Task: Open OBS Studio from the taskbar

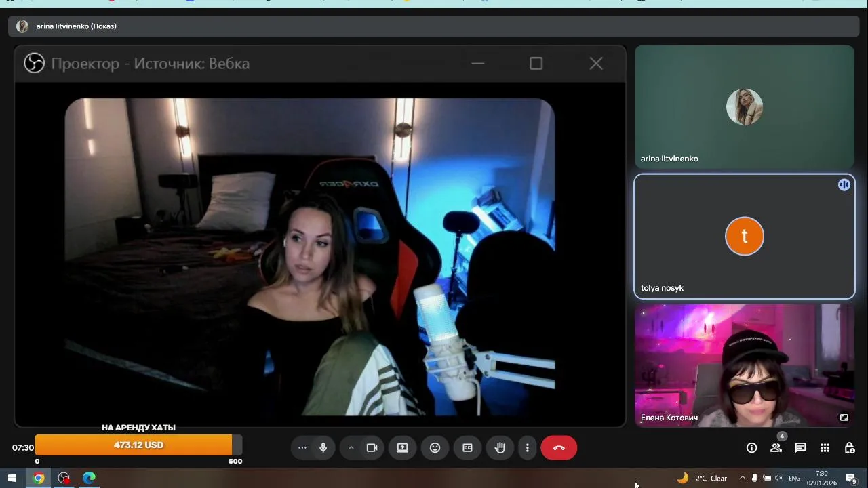Action: (64, 478)
